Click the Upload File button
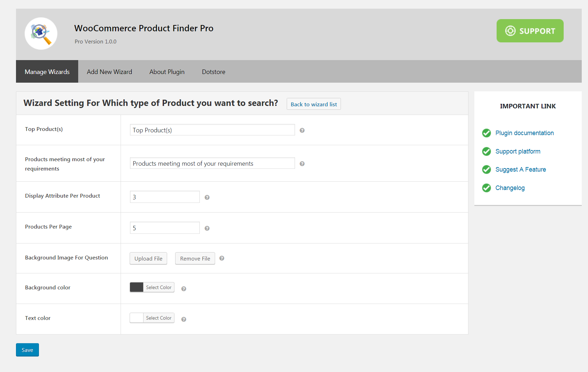The width and height of the screenshot is (588, 372). pos(148,258)
